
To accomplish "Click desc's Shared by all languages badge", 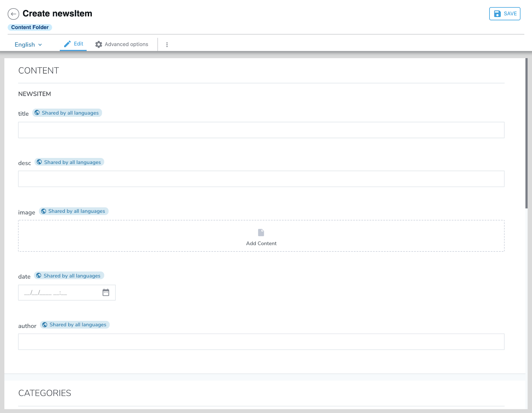I will pos(69,162).
